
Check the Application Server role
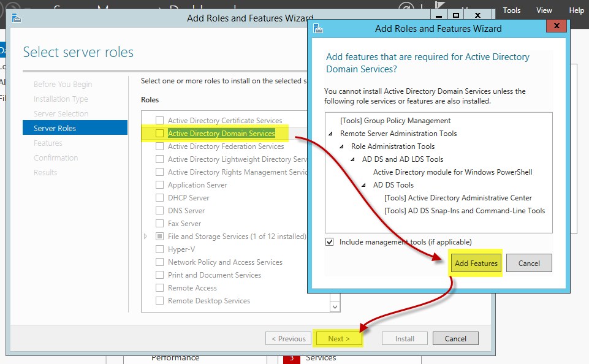point(159,185)
